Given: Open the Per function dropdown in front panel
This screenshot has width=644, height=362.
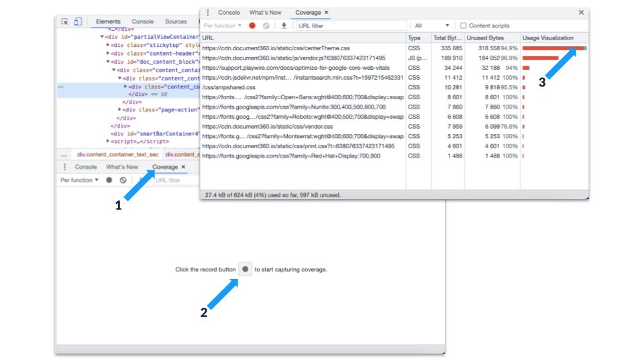Looking at the screenshot, I should [x=222, y=25].
